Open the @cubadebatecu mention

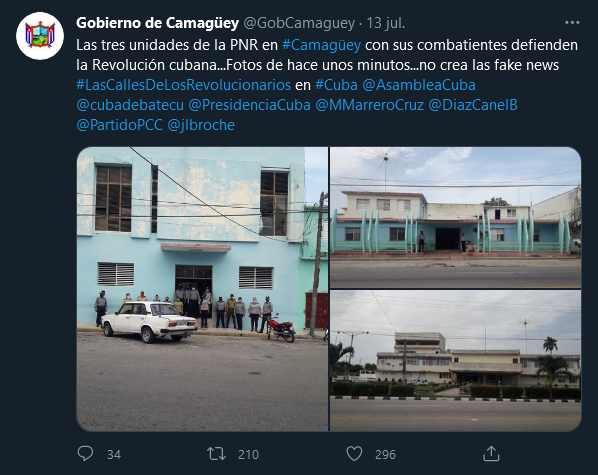coord(130,105)
